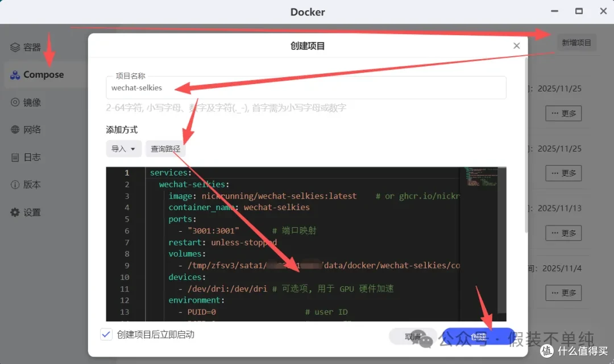
Task: Open 更多 menu for first 2025/11/25 project
Action: (563, 114)
